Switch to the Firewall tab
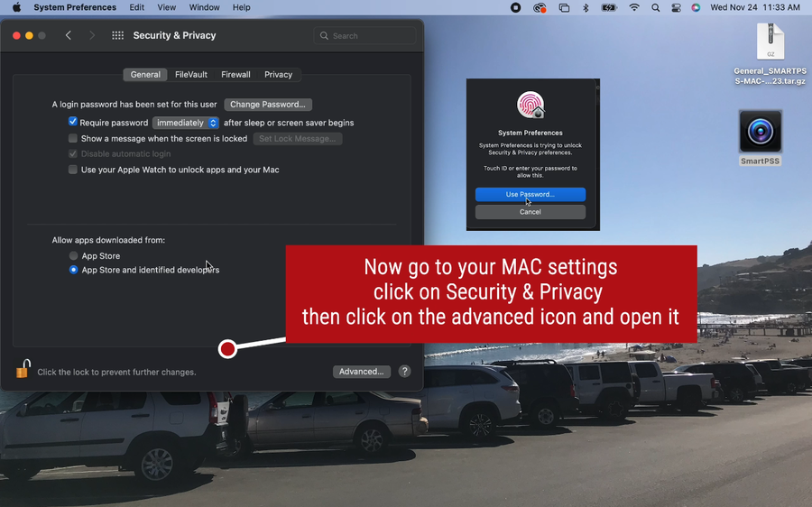Viewport: 812px width, 507px height. click(x=235, y=75)
